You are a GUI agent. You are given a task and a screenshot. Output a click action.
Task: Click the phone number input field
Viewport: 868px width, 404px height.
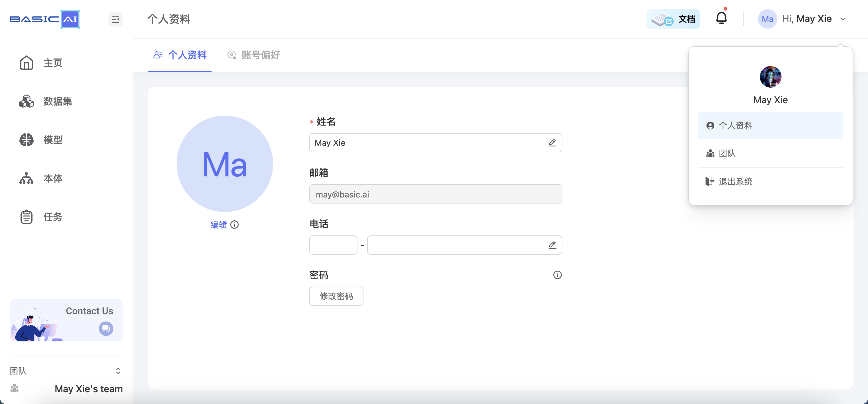pyautogui.click(x=464, y=245)
